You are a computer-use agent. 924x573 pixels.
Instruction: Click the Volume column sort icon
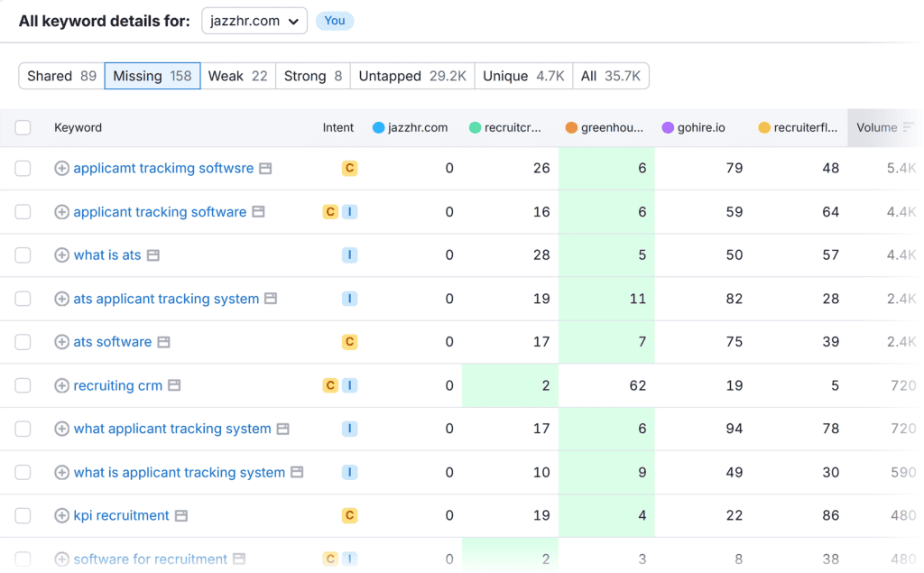click(908, 127)
